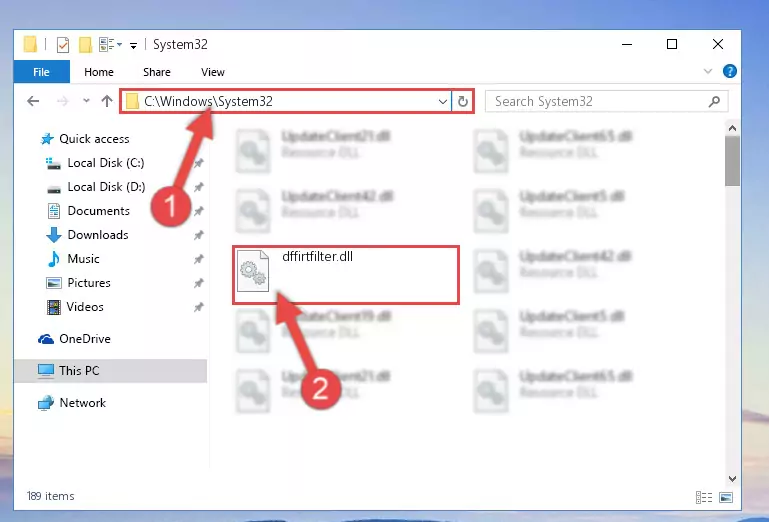Select the dffirtfilter.dll file name

pyautogui.click(x=317, y=257)
